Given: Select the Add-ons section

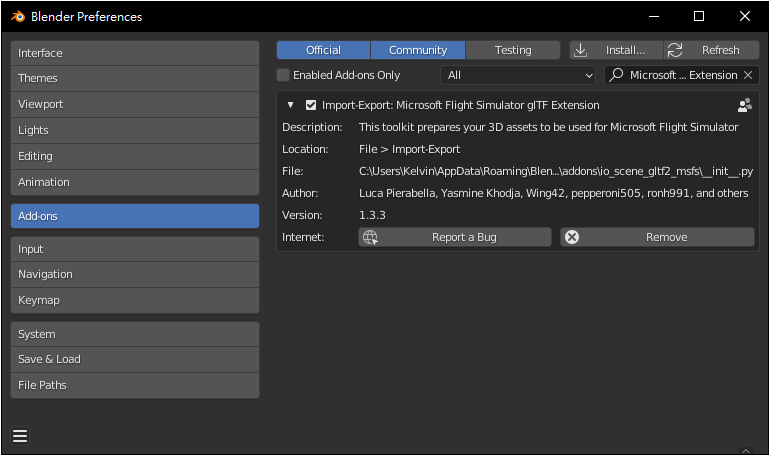Looking at the screenshot, I should coord(135,216).
